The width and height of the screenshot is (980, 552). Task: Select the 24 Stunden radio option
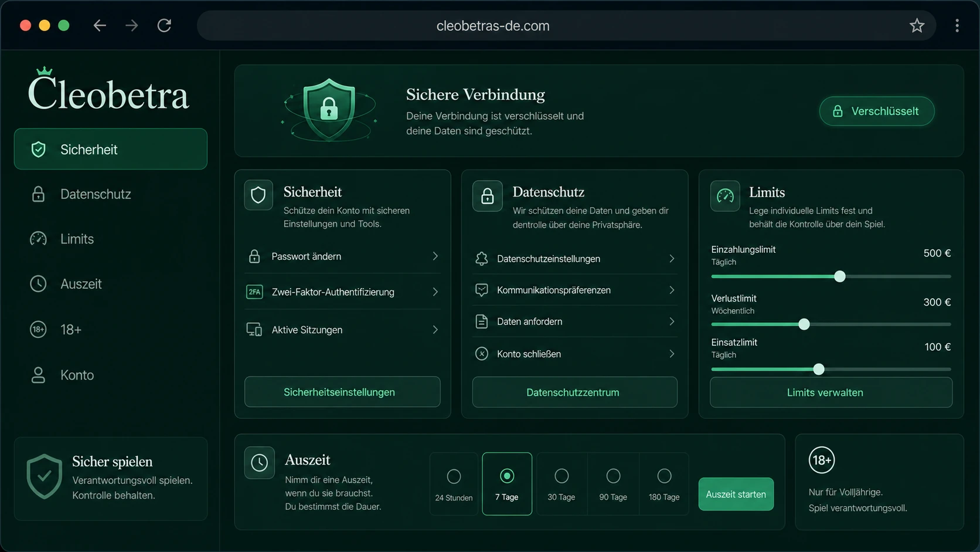pos(454,476)
